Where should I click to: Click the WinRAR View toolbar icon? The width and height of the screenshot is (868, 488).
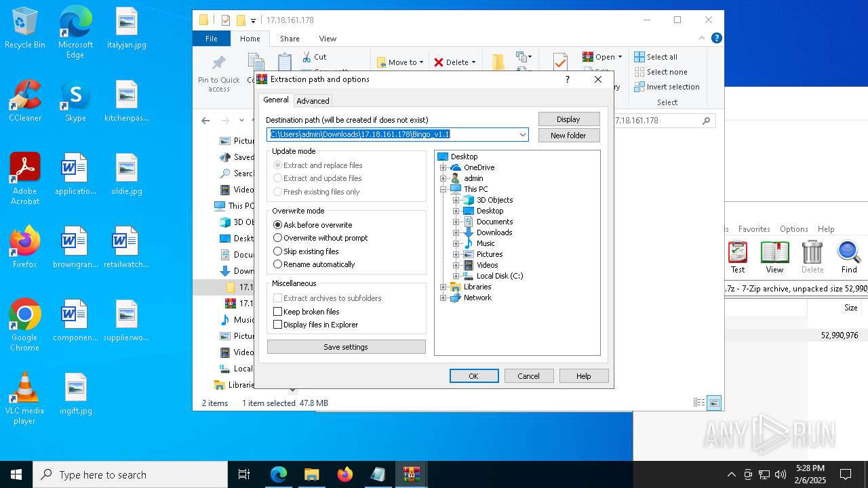pos(774,257)
